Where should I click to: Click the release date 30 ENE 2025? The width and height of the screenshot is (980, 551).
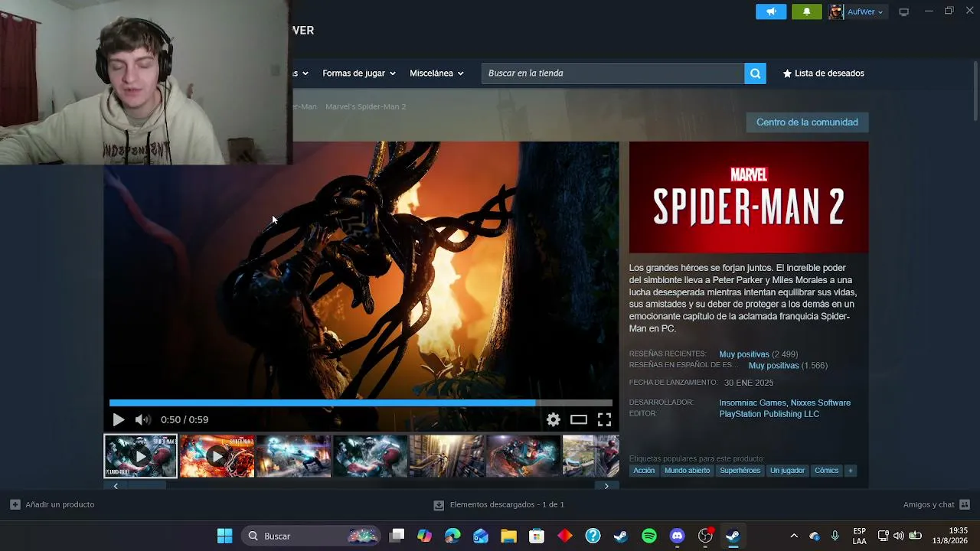[749, 383]
